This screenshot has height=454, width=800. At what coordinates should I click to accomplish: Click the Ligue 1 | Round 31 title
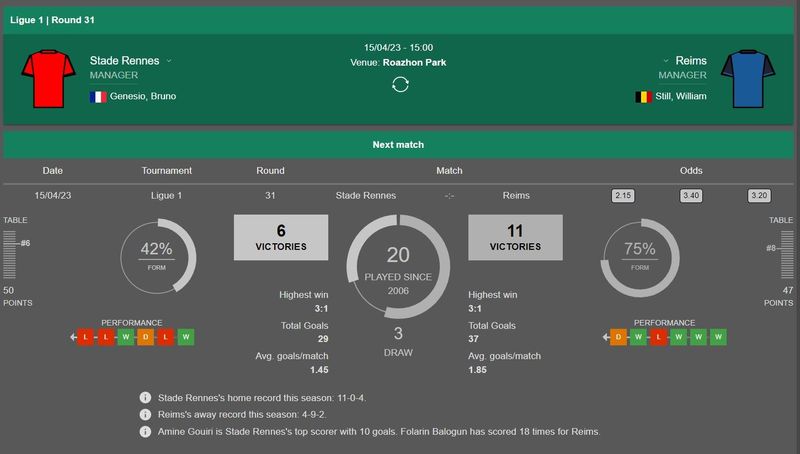click(x=52, y=20)
